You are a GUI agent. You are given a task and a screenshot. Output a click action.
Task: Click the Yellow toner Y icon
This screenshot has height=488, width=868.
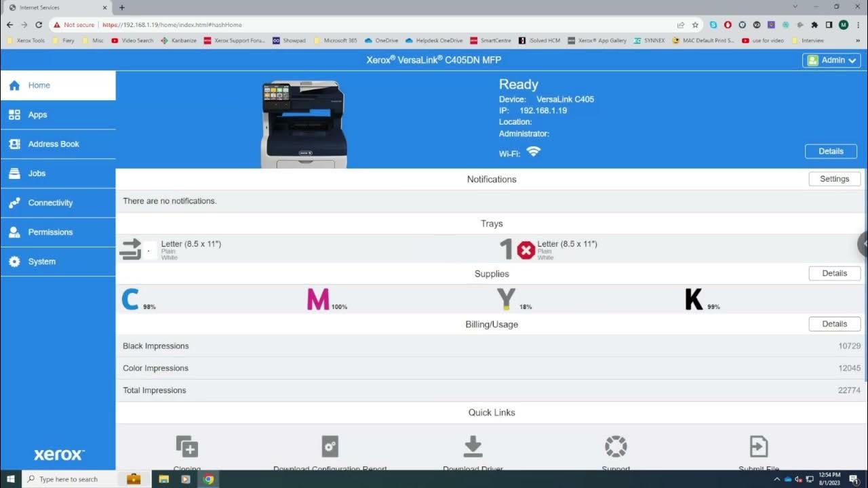click(506, 299)
